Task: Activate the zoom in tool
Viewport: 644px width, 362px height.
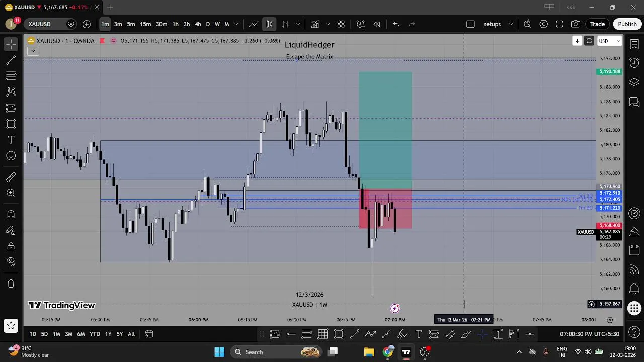Action: pyautogui.click(x=11, y=193)
